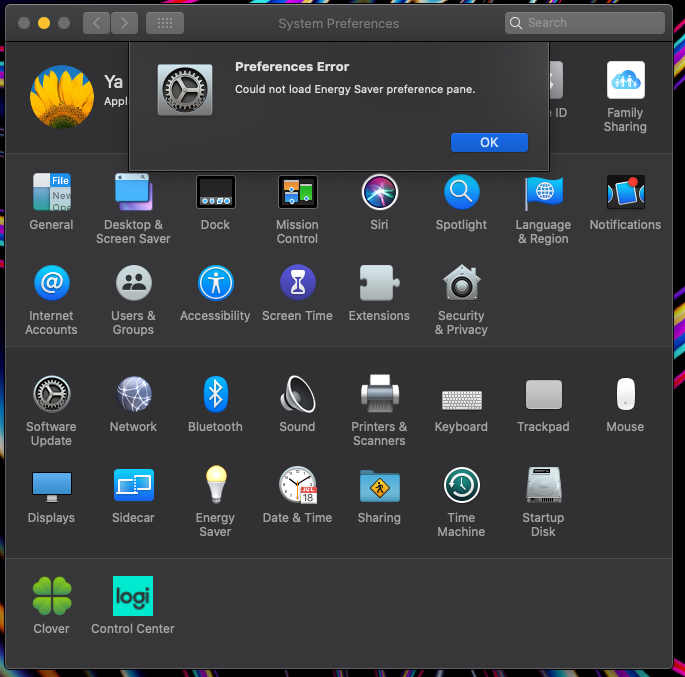Viewport: 685px width, 677px height.
Task: Open the Accessibility preference pane
Action: click(x=216, y=283)
